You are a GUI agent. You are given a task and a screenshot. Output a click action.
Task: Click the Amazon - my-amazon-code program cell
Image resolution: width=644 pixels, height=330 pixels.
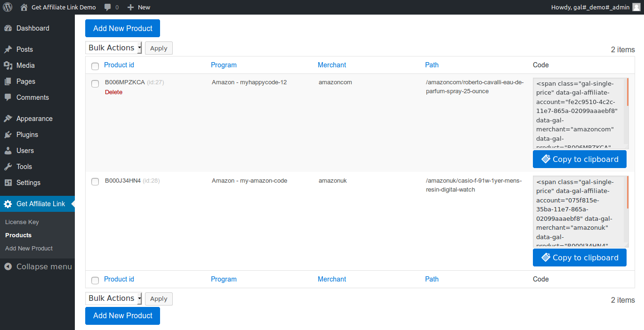250,181
